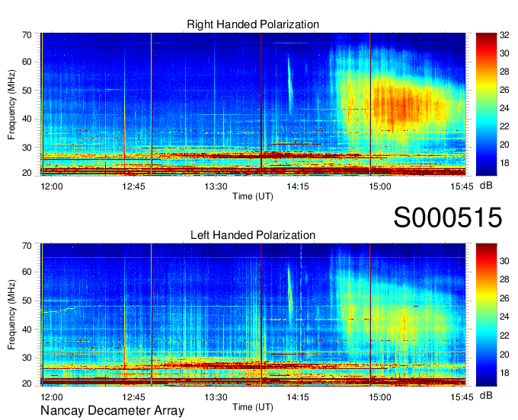Click the "28" value on the Left Handed color bar
The width and height of the screenshot is (518, 420).
click(504, 279)
